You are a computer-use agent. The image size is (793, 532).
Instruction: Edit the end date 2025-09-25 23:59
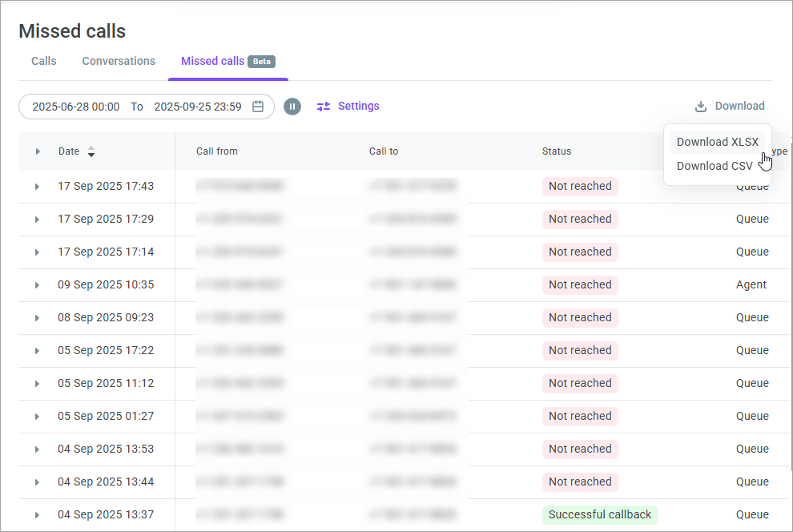coord(197,107)
